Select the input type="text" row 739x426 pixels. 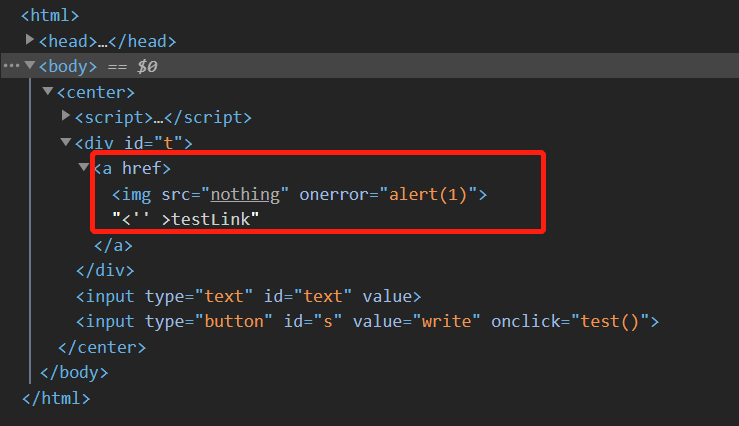pyautogui.click(x=248, y=296)
